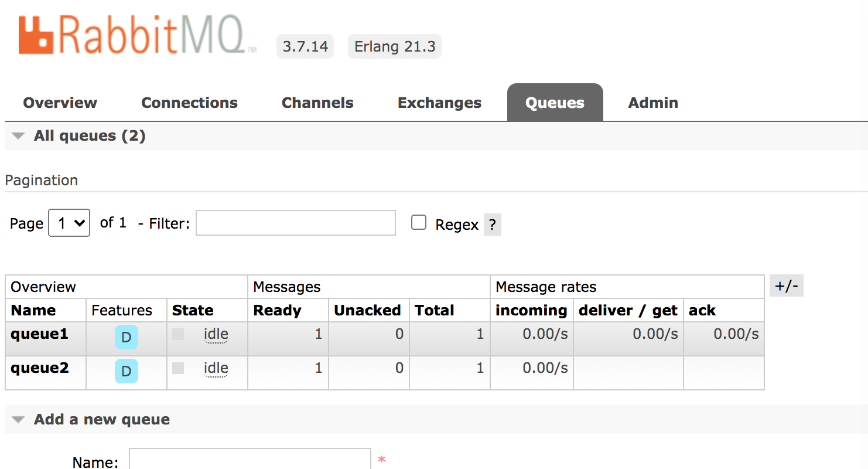Toggle the Regex checkbox
868x469 pixels.
pos(419,222)
